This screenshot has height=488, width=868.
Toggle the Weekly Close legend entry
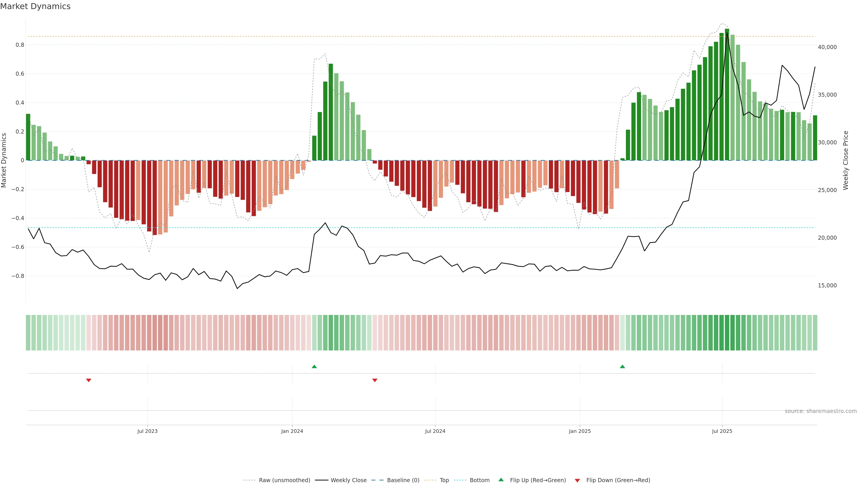pyautogui.click(x=348, y=480)
